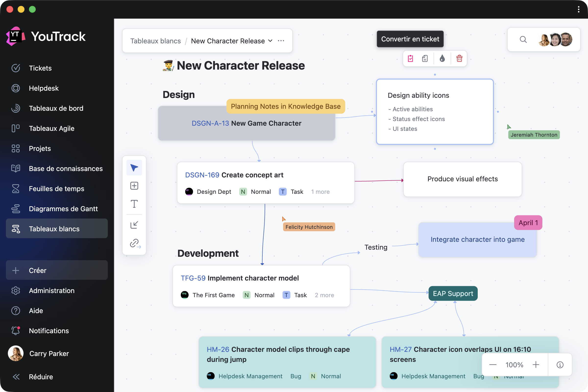Viewport: 588px width, 392px height.
Task: Zoom in with the plus button
Action: click(x=536, y=365)
